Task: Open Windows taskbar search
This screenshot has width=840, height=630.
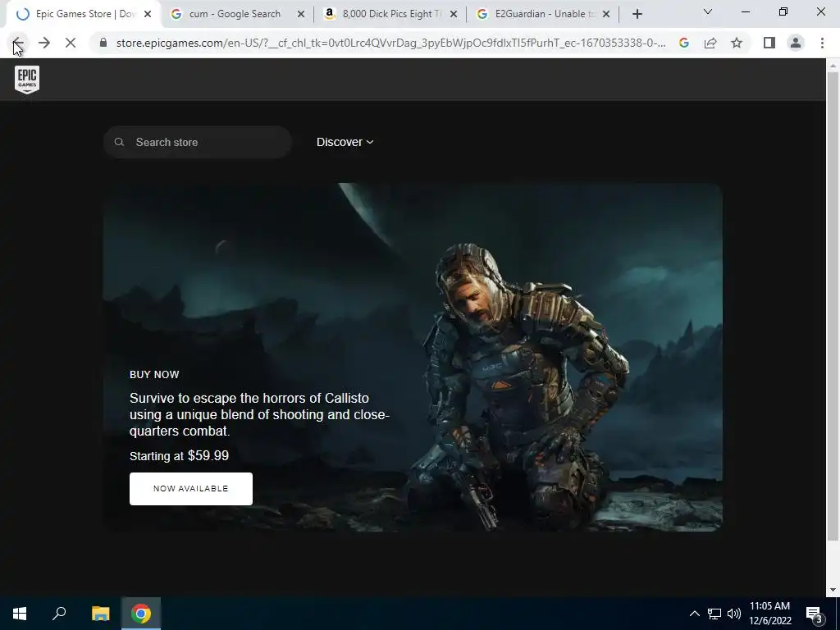Action: coord(59,614)
